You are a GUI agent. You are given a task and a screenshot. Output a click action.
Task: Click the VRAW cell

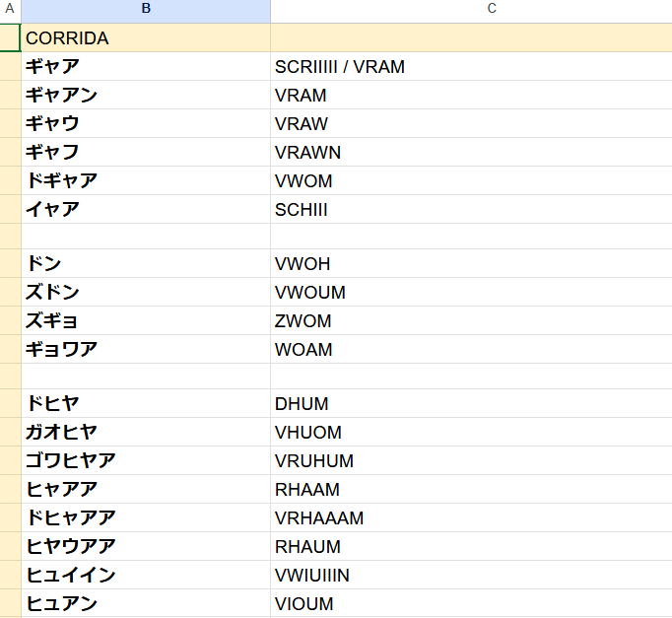pyautogui.click(x=471, y=124)
